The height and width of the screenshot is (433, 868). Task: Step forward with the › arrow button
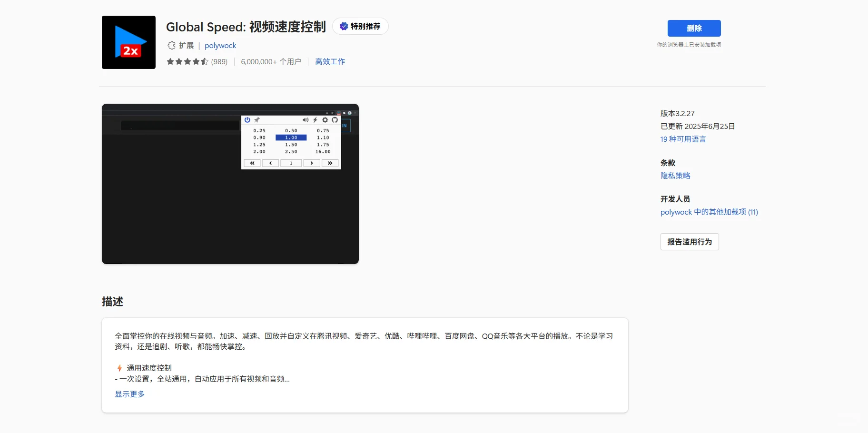point(311,163)
